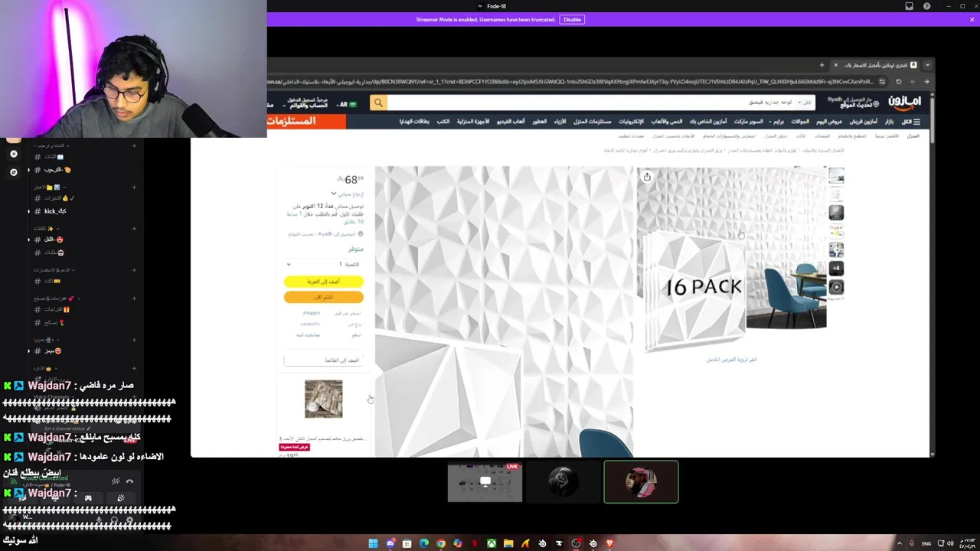This screenshot has height=551, width=980.
Task: Select the dark avatar participant tile
Action: click(x=563, y=482)
